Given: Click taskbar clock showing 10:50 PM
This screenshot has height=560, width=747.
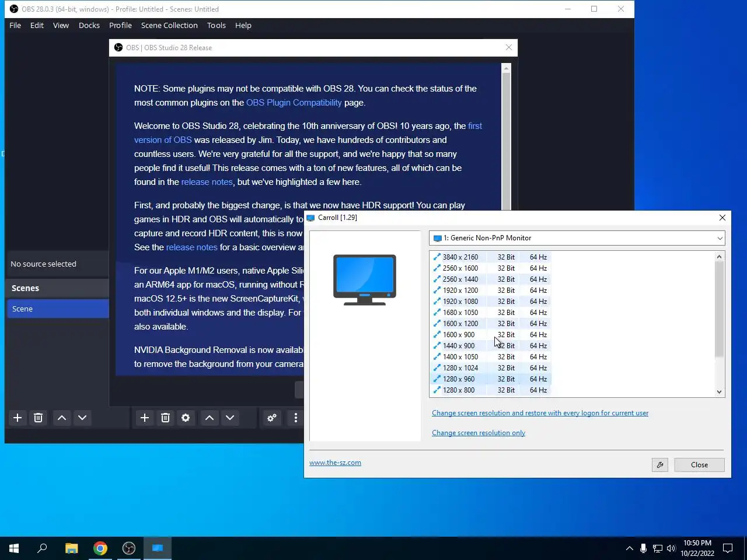Looking at the screenshot, I should coord(697,548).
